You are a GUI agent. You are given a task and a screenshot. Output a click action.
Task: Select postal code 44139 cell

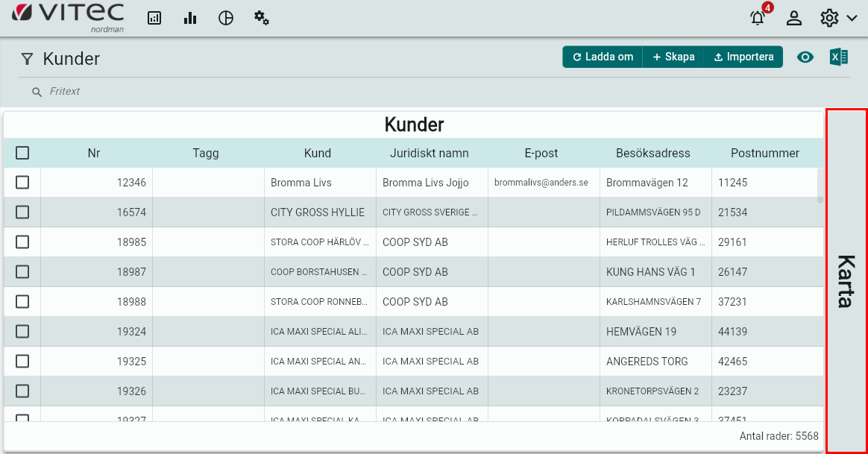point(767,332)
